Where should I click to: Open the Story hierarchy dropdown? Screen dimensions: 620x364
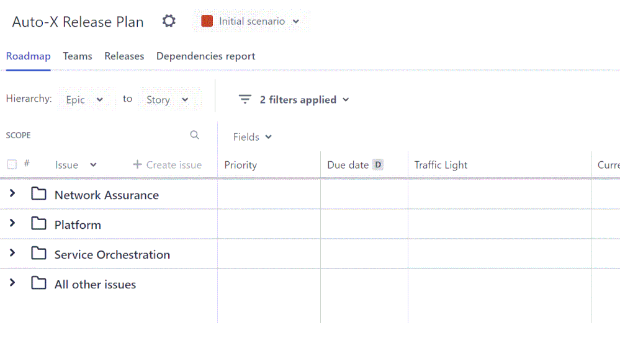pyautogui.click(x=167, y=100)
